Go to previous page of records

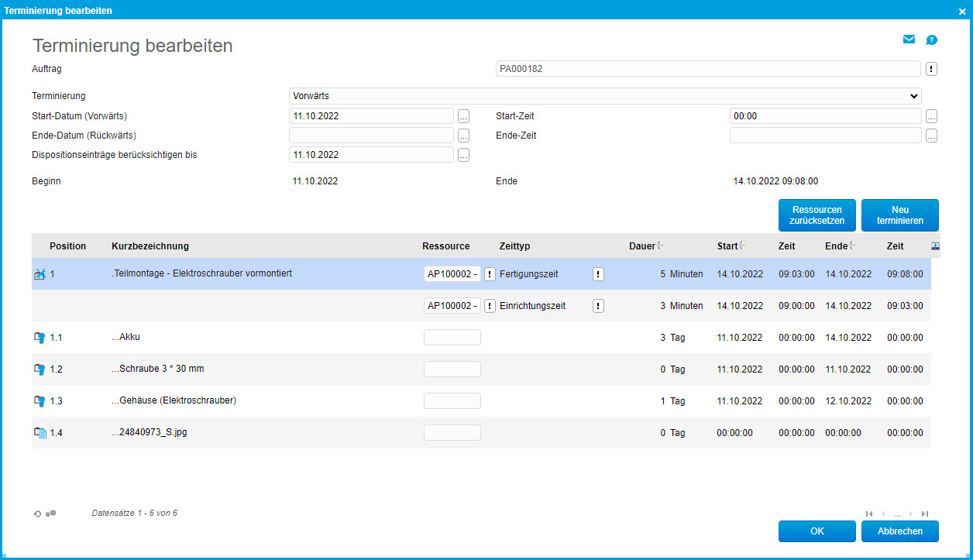pos(884,514)
